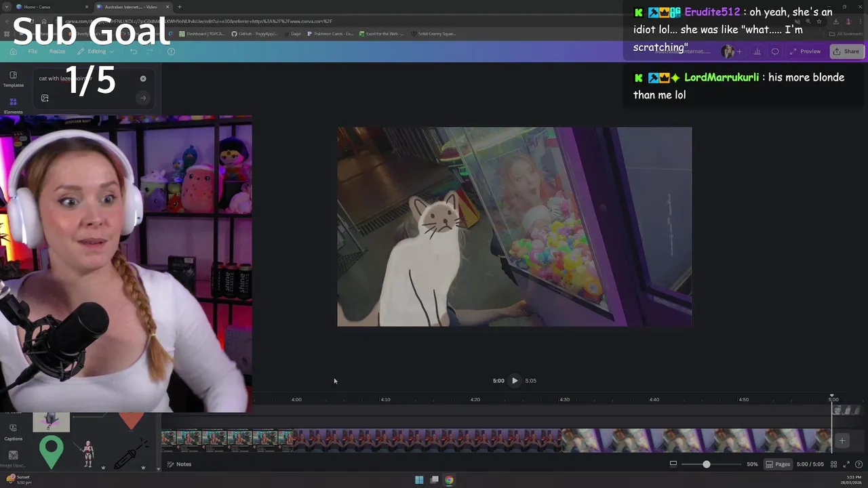The height and width of the screenshot is (488, 868).
Task: Click the 4:30 mark on timeline ruler
Action: 564,399
